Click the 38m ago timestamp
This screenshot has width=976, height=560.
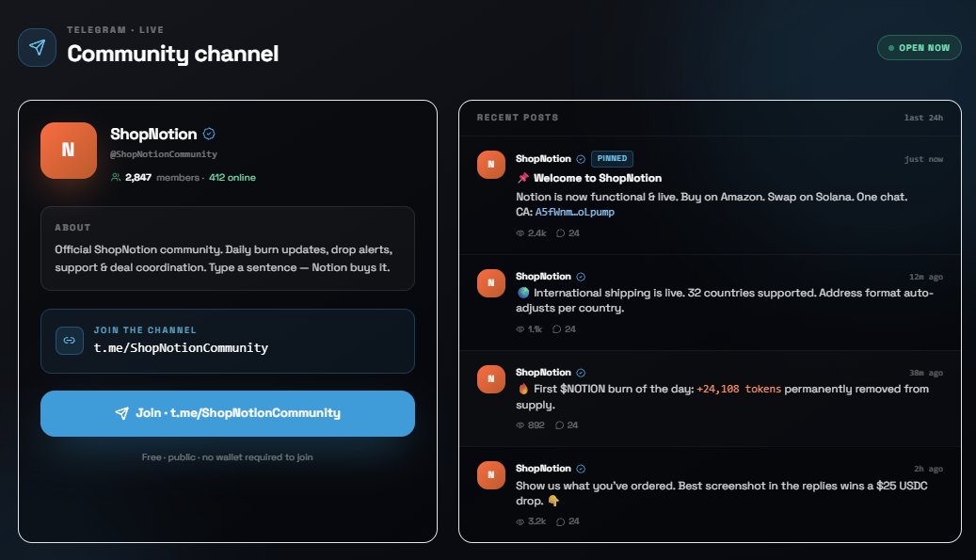tap(926, 373)
